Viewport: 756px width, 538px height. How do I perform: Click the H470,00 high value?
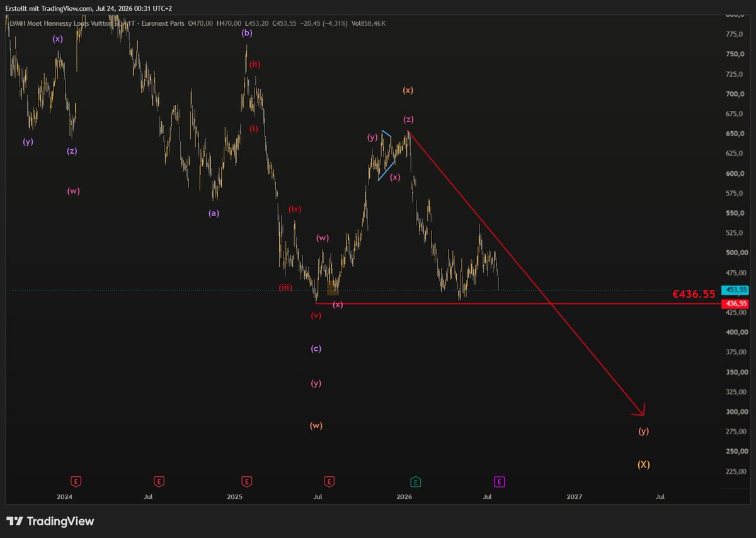(x=227, y=23)
